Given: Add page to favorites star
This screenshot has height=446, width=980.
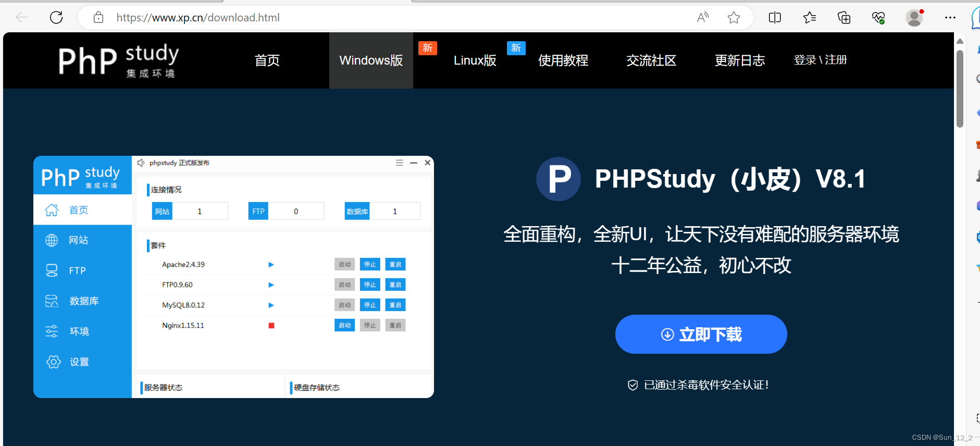Looking at the screenshot, I should [734, 18].
